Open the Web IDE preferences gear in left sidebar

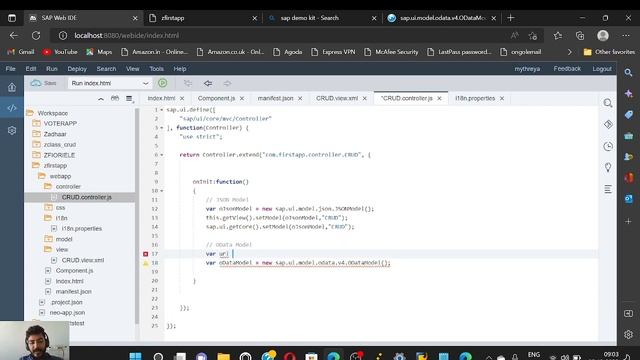pos(12,130)
